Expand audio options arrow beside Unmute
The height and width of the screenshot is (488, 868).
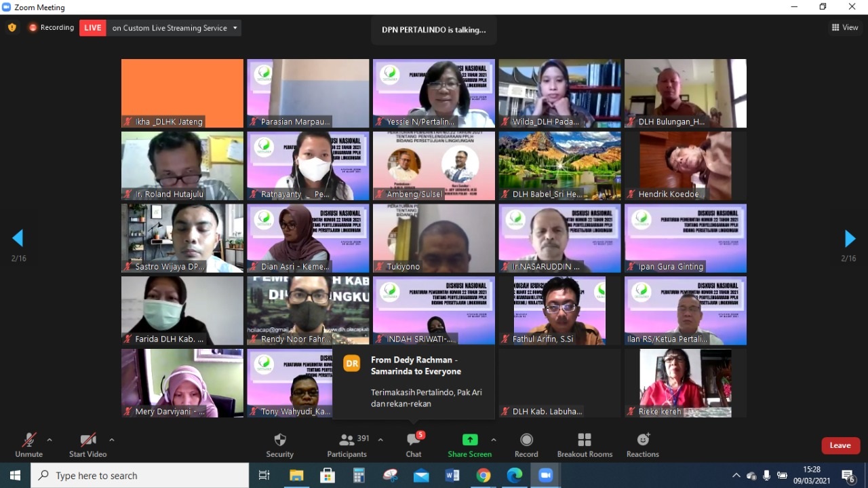pyautogui.click(x=50, y=440)
